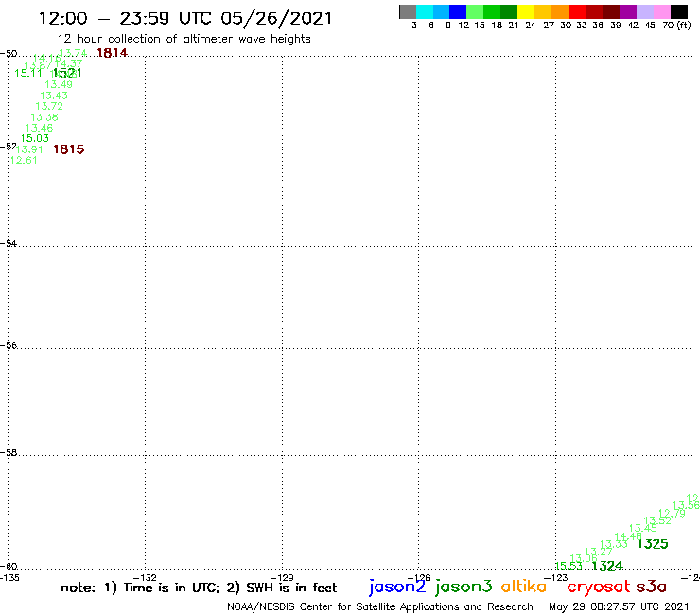
Task: Click the (ft) unit label on scale
Action: click(684, 26)
